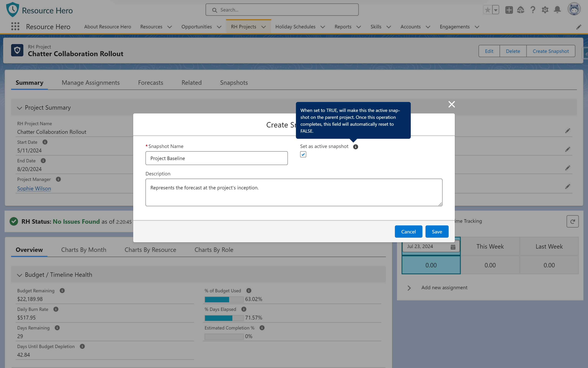Click into the Snapshot Name field
This screenshot has height=368, width=588.
(x=216, y=158)
